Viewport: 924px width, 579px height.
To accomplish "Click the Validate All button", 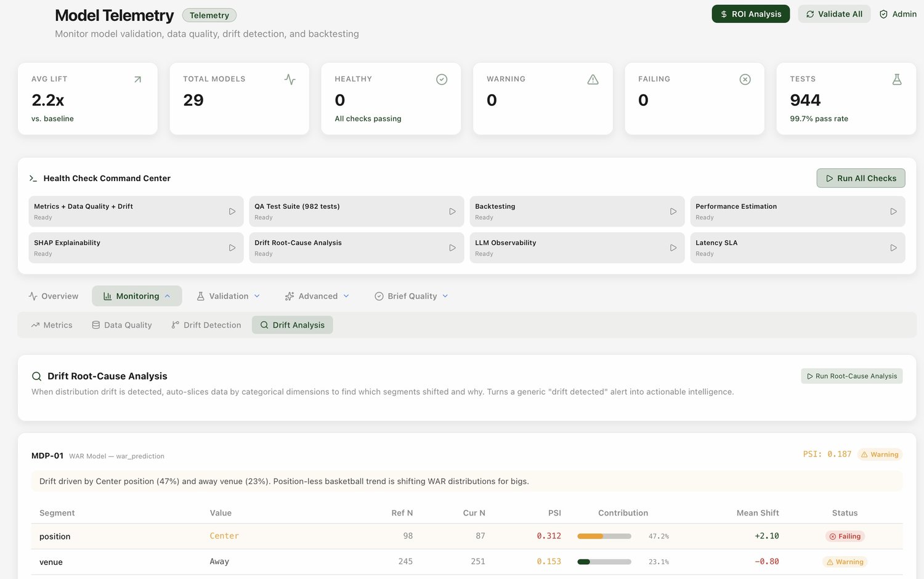I will click(x=834, y=14).
